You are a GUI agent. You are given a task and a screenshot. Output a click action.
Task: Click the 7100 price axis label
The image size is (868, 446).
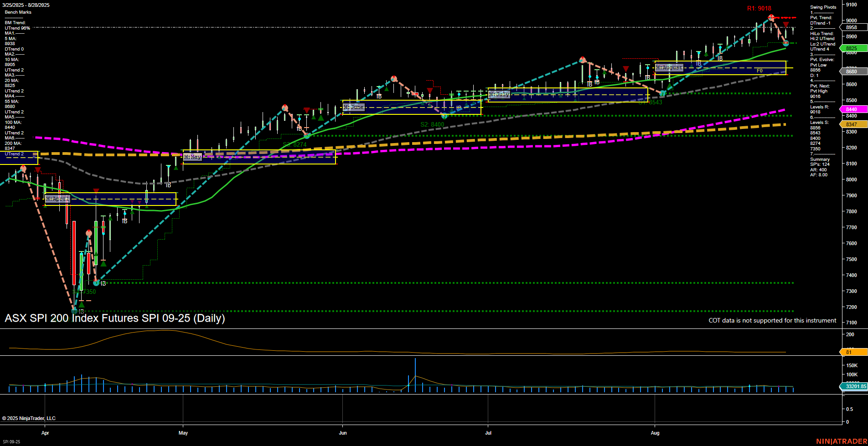[852, 323]
